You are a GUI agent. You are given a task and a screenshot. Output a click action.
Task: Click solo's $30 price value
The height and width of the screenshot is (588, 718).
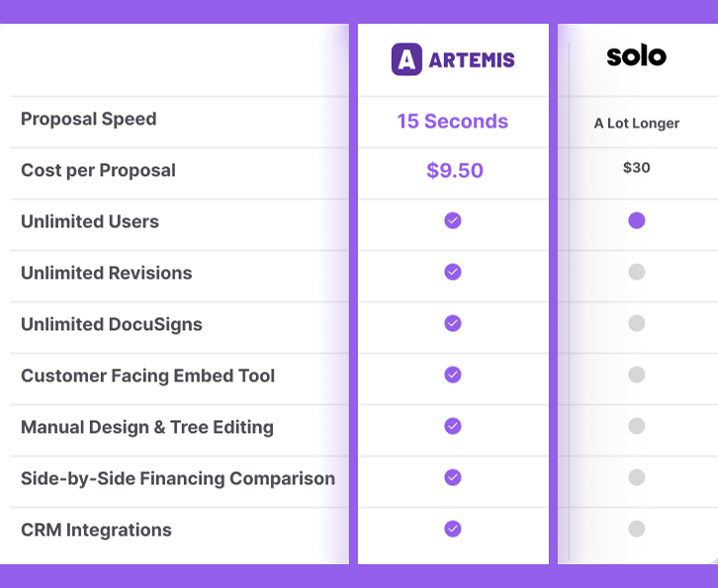click(637, 167)
